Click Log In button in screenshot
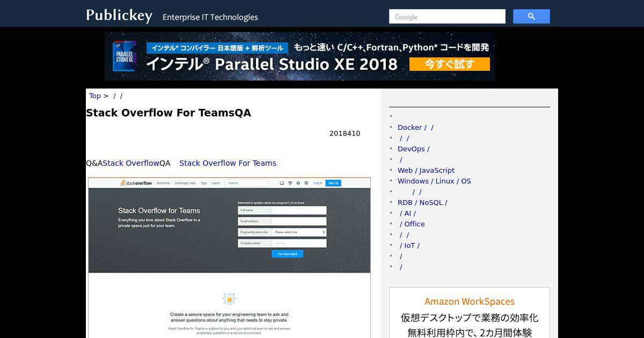The image size is (644, 338). tap(318, 183)
